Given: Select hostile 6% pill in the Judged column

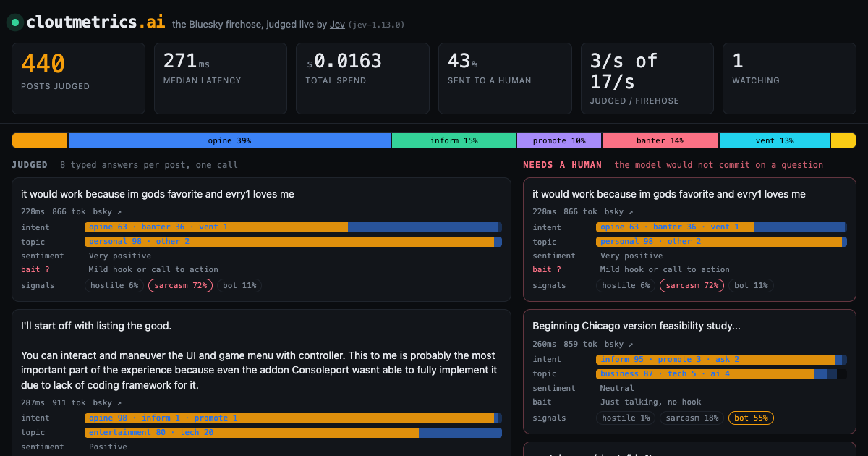Looking at the screenshot, I should (x=115, y=285).
